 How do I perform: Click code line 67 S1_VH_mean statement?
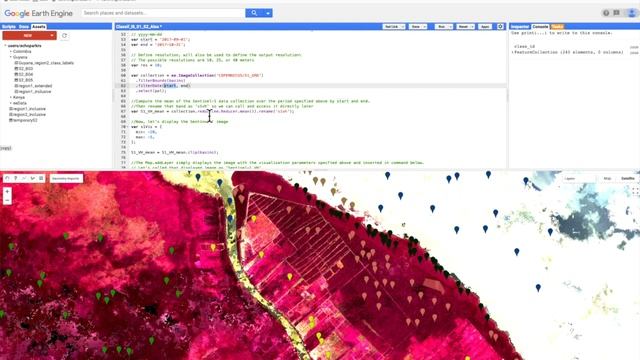[x=212, y=111]
